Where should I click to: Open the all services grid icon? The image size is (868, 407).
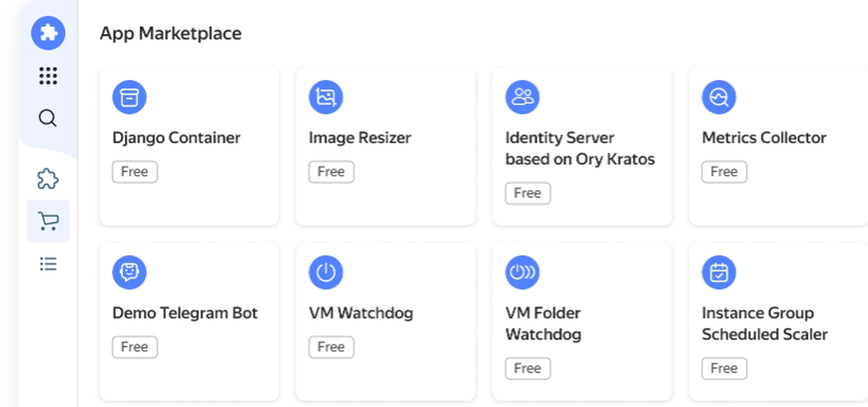49,75
